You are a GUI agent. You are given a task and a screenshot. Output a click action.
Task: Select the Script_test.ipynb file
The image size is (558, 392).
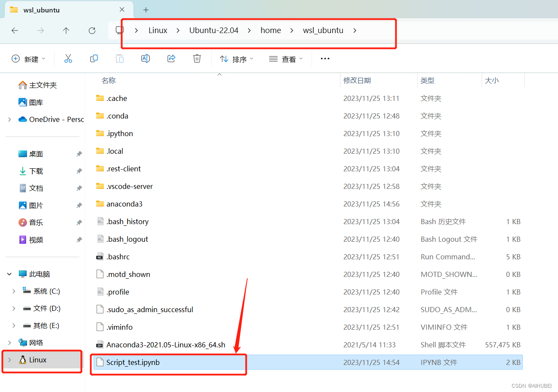(308, 362)
